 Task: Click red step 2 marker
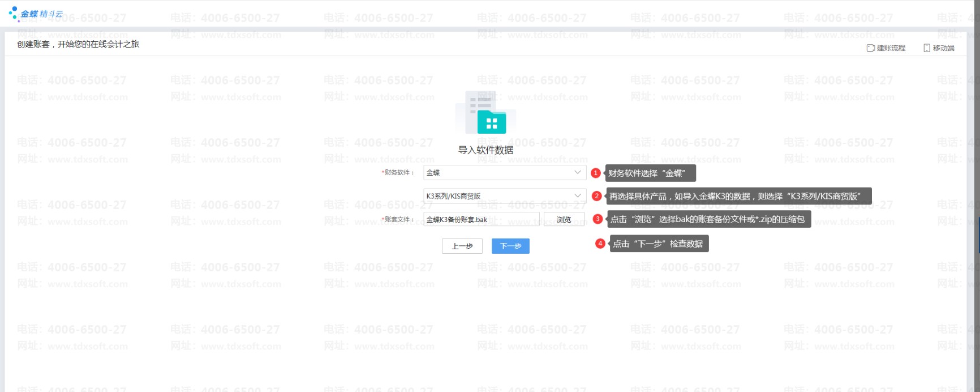click(x=596, y=196)
